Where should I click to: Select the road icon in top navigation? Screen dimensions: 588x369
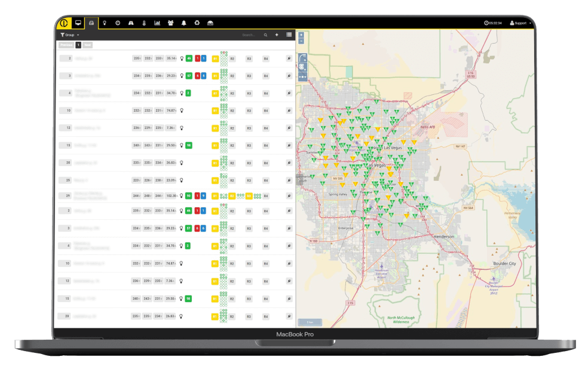point(131,23)
